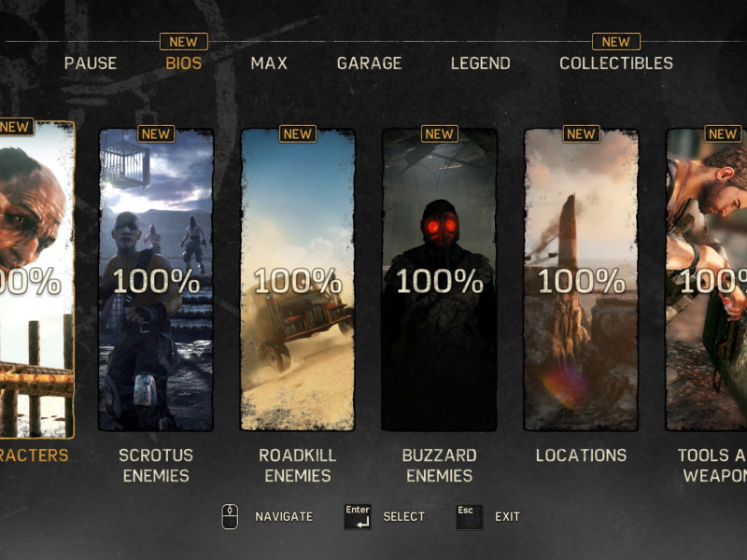This screenshot has width=747, height=560.
Task: Select the Tools and Weapons card
Action: (707, 280)
